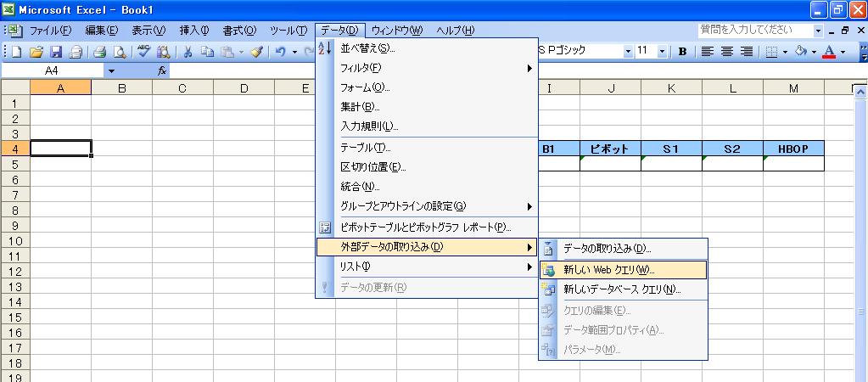This screenshot has width=868, height=382.
Task: Click the 質問を入力してください help box
Action: coord(756,30)
